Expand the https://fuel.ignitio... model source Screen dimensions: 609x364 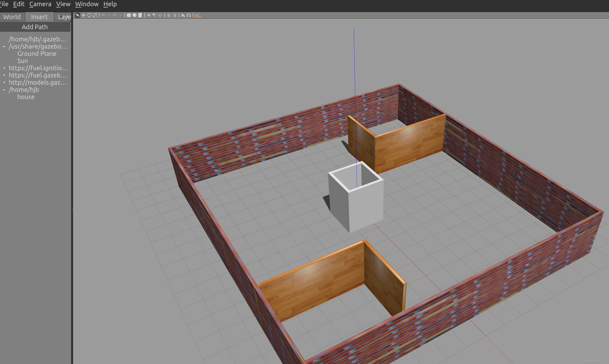point(4,68)
